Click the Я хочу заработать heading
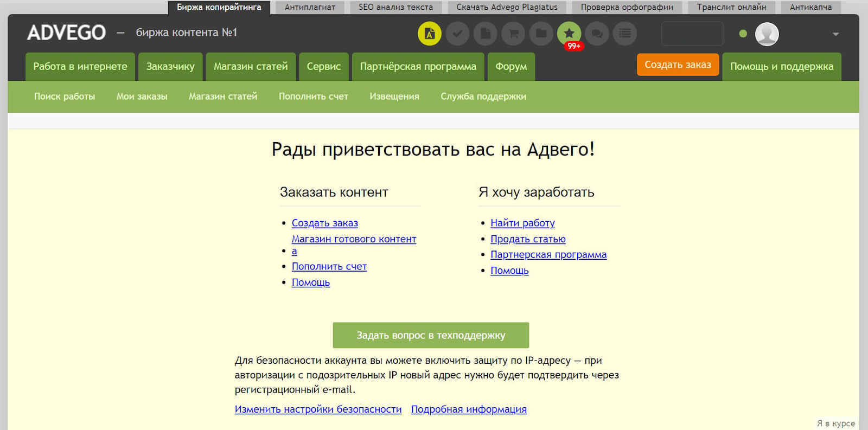The height and width of the screenshot is (430, 868). point(537,192)
